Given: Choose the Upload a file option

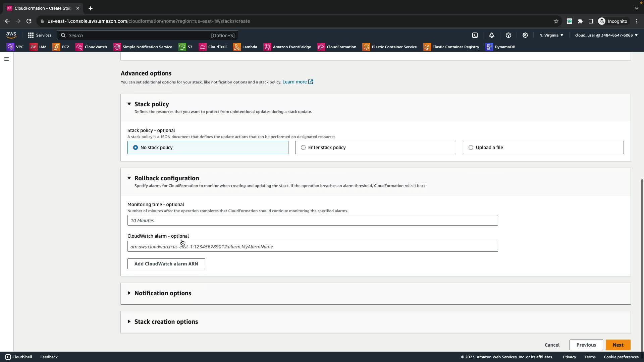Looking at the screenshot, I should tap(471, 147).
